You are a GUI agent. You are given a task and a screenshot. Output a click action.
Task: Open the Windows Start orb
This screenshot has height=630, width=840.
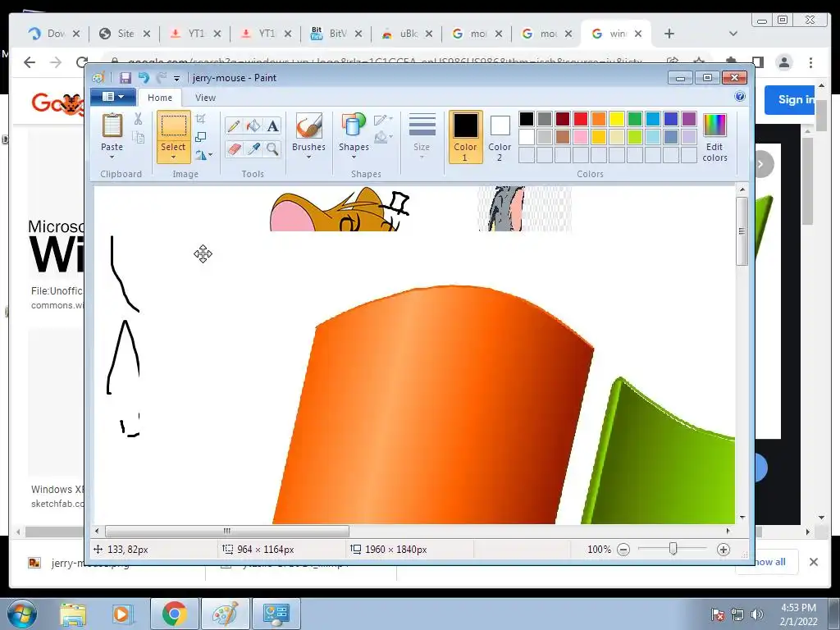(21, 614)
